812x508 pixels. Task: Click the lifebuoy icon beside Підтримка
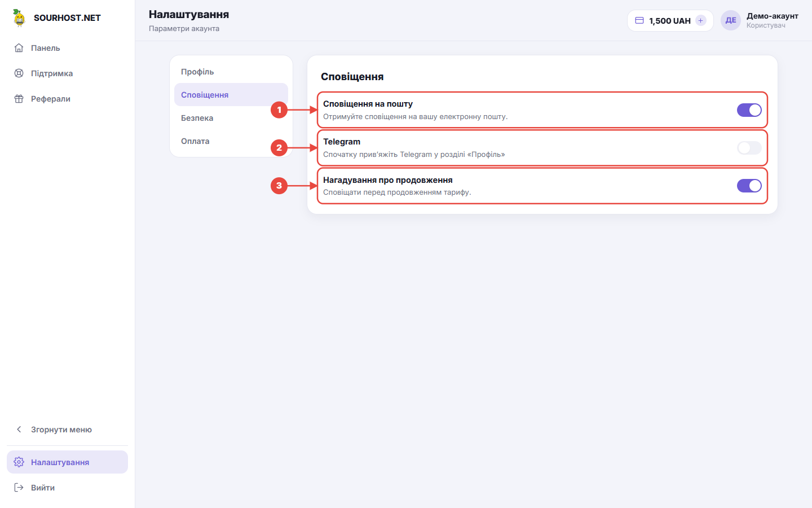19,73
